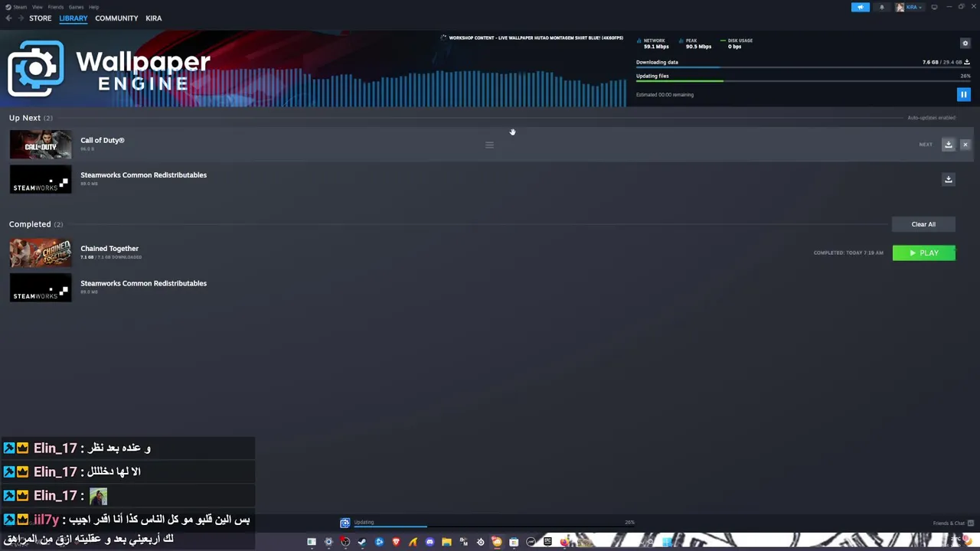Click the Completed section header
980x551 pixels.
36,224
